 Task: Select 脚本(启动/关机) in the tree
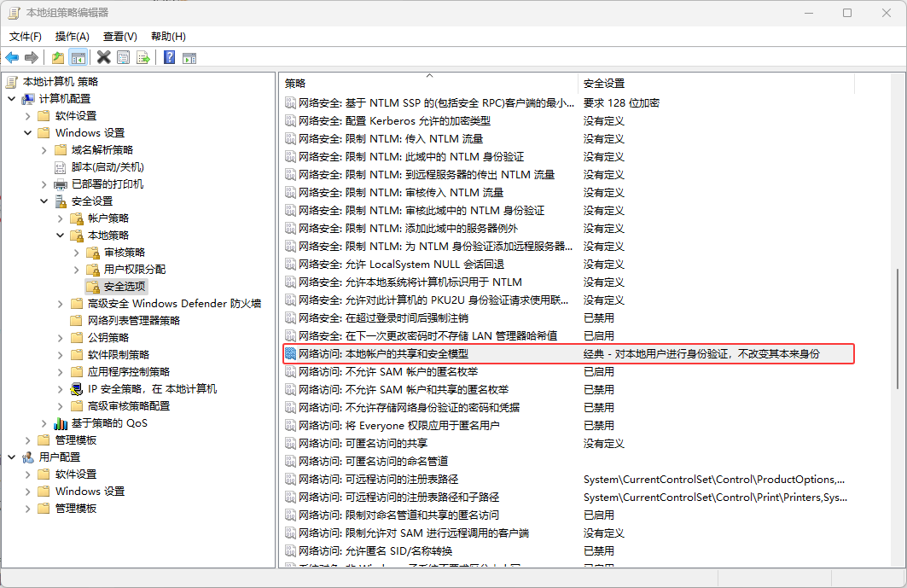point(108,167)
